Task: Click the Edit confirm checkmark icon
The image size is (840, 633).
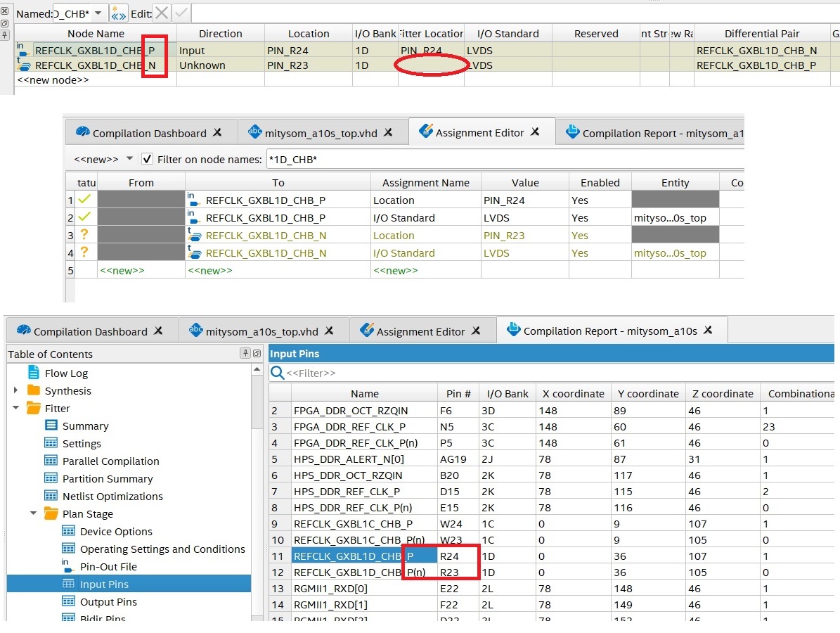Action: pyautogui.click(x=181, y=13)
